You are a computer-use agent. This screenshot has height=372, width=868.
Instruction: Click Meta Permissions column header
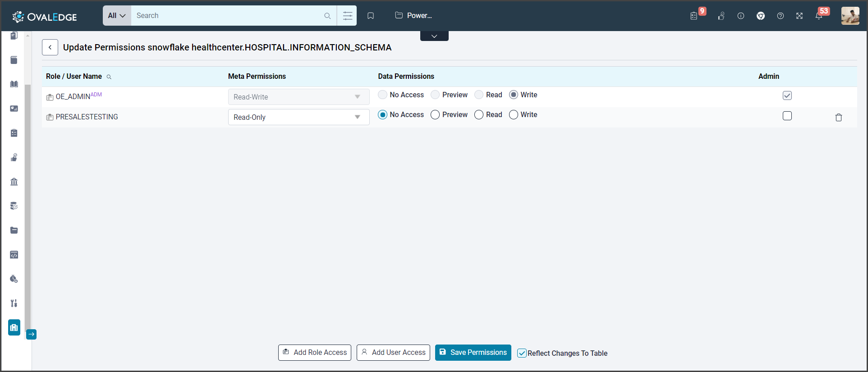coord(257,77)
